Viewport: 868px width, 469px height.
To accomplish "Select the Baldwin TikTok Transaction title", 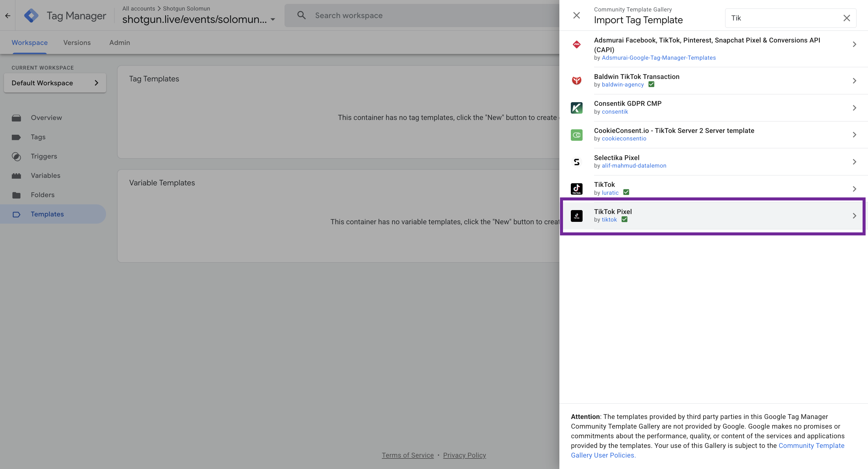I will 636,77.
